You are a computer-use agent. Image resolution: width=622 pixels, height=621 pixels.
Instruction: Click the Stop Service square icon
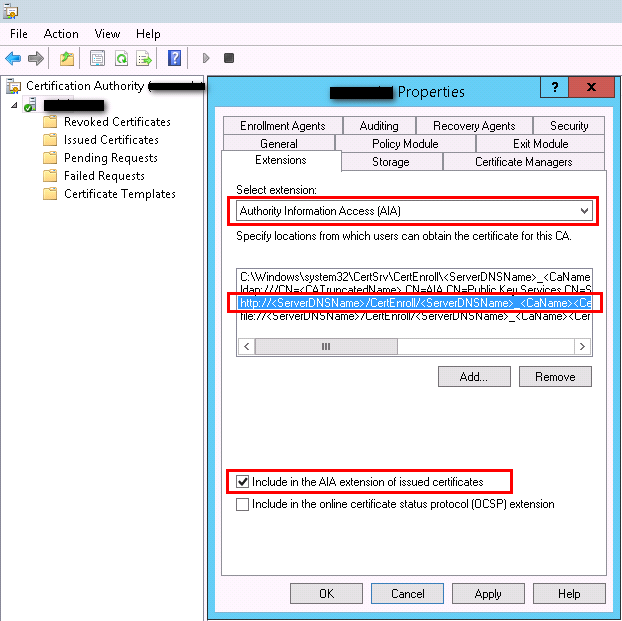(x=229, y=58)
